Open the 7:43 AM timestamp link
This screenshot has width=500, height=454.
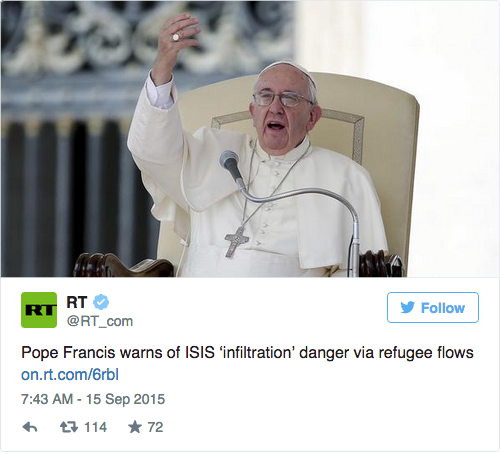point(47,399)
